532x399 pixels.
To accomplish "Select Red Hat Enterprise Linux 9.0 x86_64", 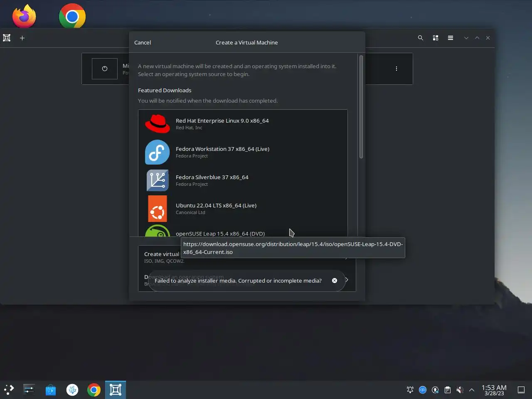I will [243, 124].
